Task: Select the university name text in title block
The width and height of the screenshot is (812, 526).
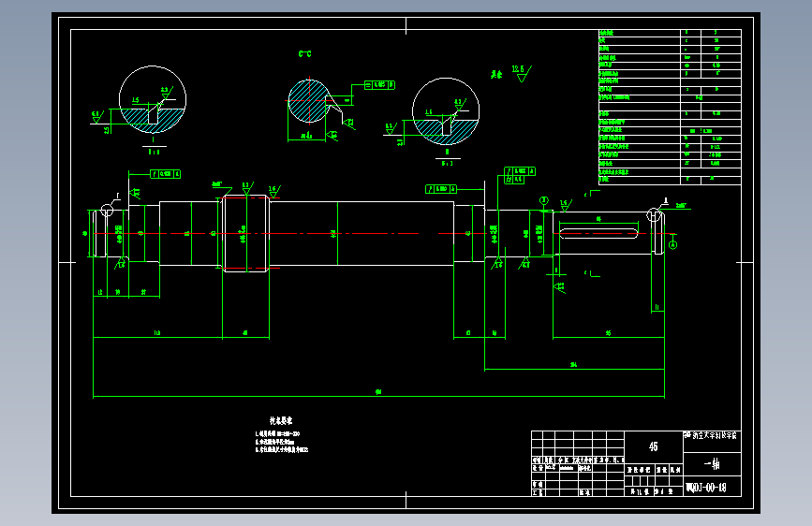Action: click(711, 436)
